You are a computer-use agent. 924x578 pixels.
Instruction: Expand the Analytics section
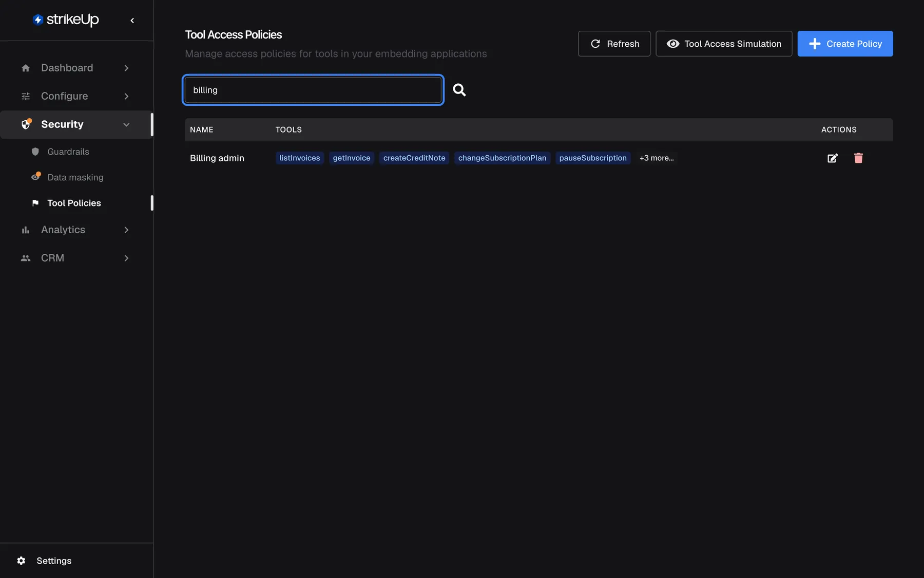pos(76,230)
